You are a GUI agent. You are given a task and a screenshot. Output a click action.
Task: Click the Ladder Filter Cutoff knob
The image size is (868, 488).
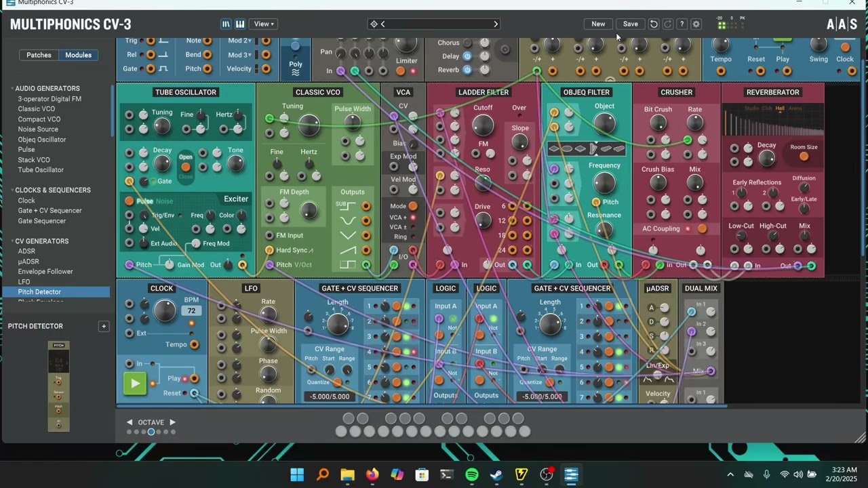(x=483, y=125)
